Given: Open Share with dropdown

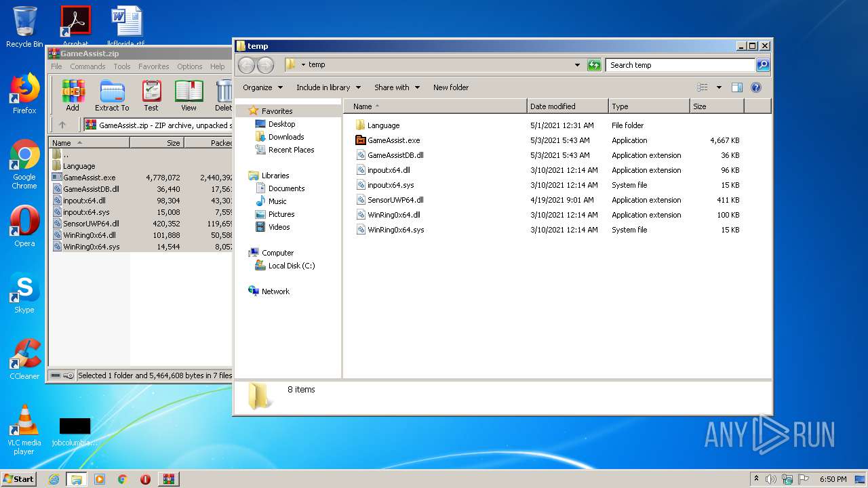Looking at the screenshot, I should click(x=397, y=87).
